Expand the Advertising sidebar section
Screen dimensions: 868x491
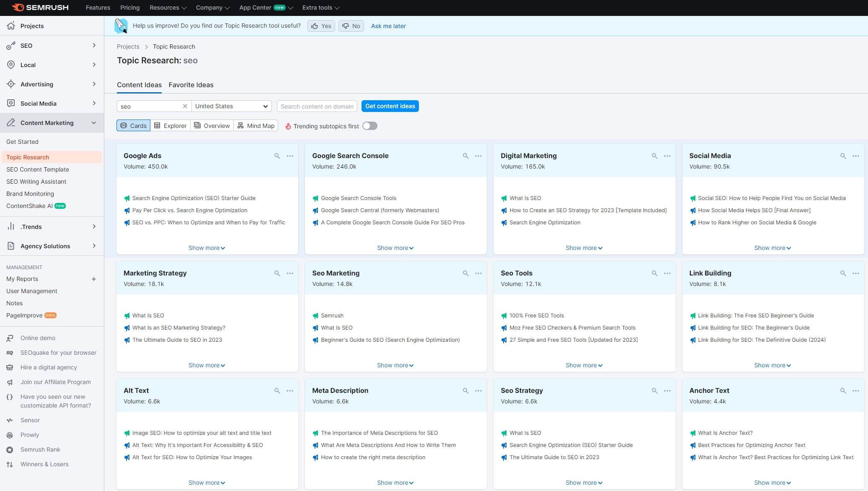point(52,84)
